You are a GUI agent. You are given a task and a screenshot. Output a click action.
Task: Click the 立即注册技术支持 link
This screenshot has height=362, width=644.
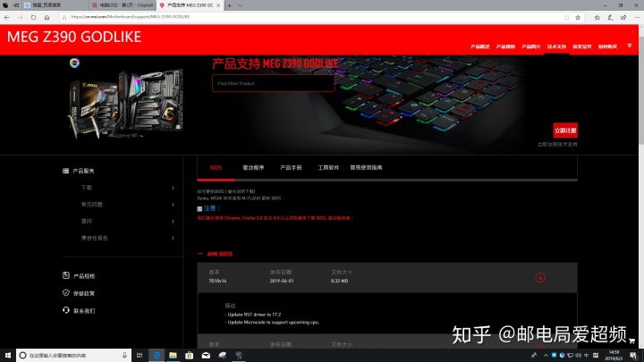(557, 145)
